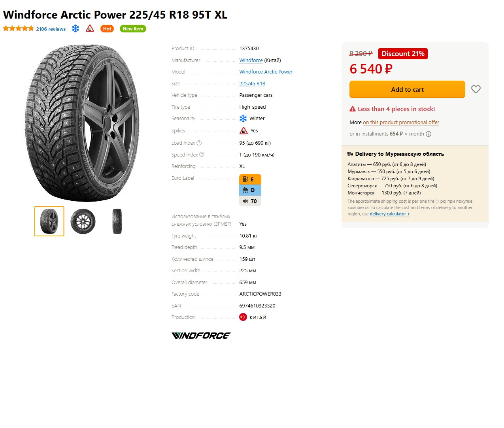504x428 pixels.
Task: Open the 2106 reviews link
Action: 51,29
